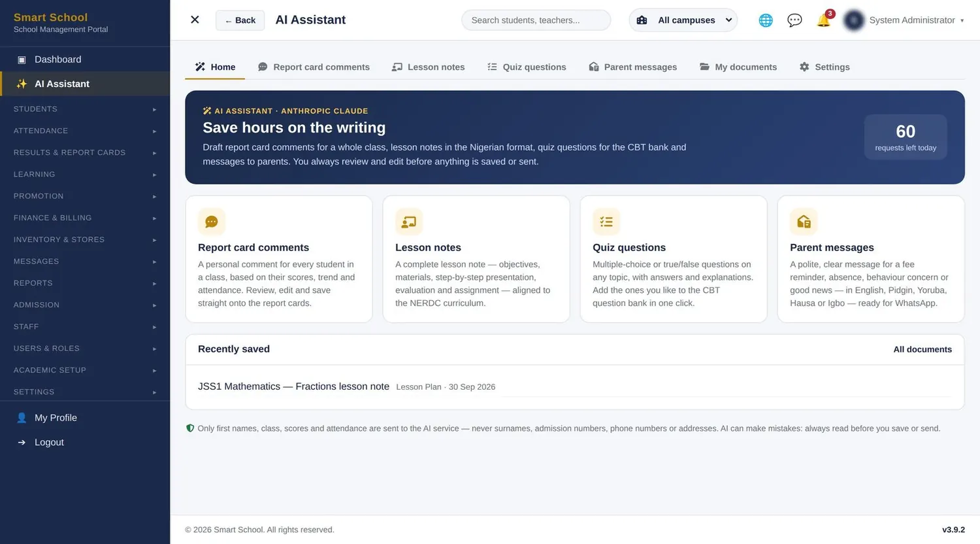Expand the Students sidebar section
Screen dimensions: 980x544
[x=85, y=109]
